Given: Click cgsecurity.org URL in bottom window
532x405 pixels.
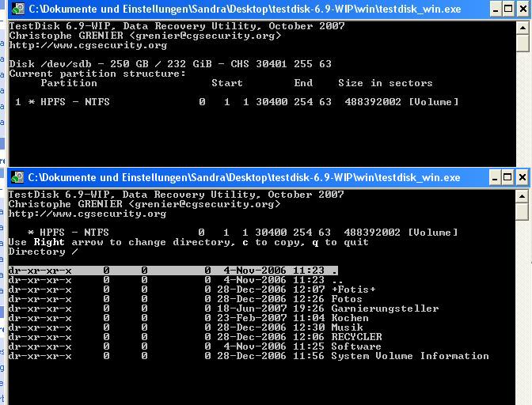Looking at the screenshot, I should (87, 214).
